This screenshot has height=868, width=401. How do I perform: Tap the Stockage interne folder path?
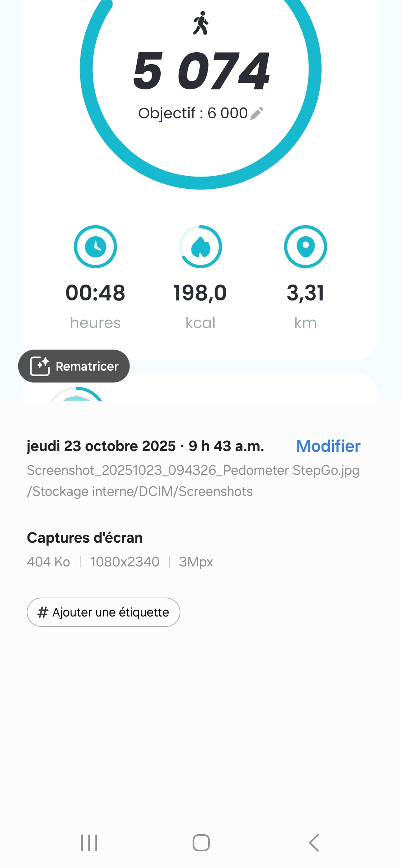[x=140, y=491]
